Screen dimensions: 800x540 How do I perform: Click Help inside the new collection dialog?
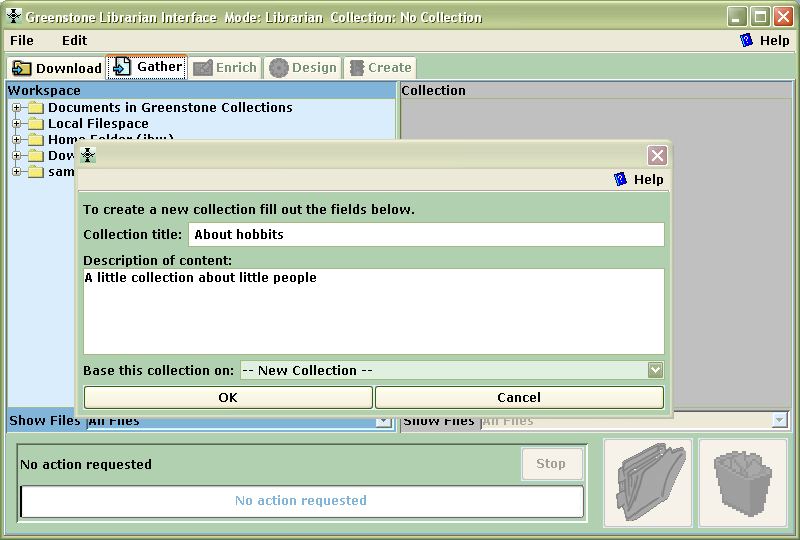648,180
